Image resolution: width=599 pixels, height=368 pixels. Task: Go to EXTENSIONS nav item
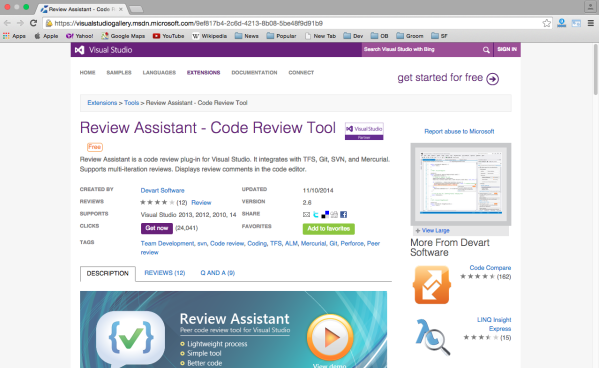coord(204,73)
